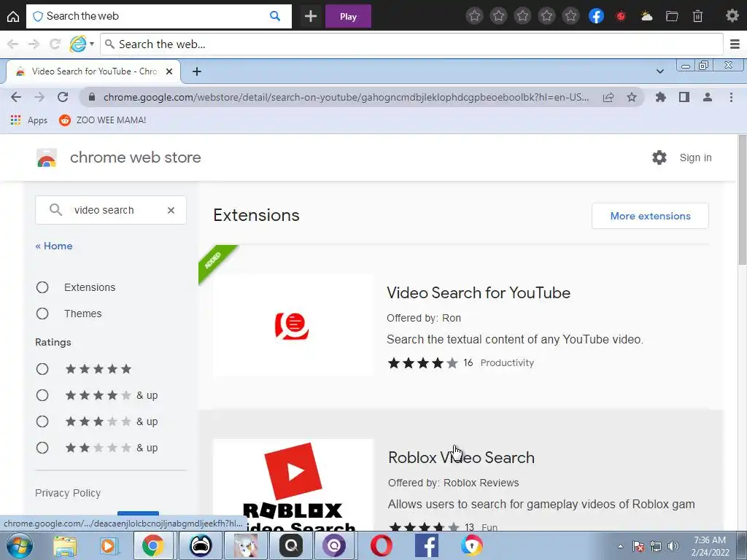Open Opera from the taskbar
747x560 pixels.
(382, 545)
